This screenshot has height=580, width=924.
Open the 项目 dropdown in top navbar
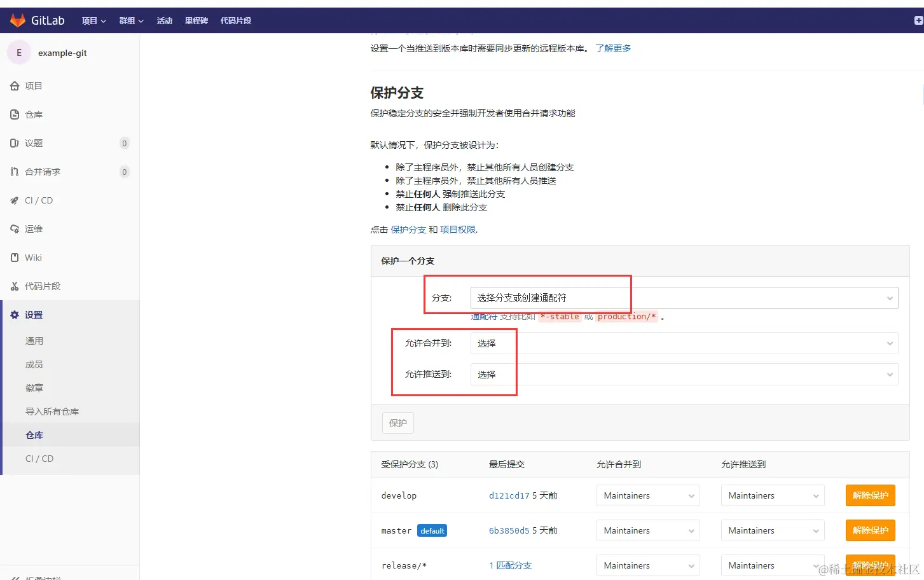(94, 21)
